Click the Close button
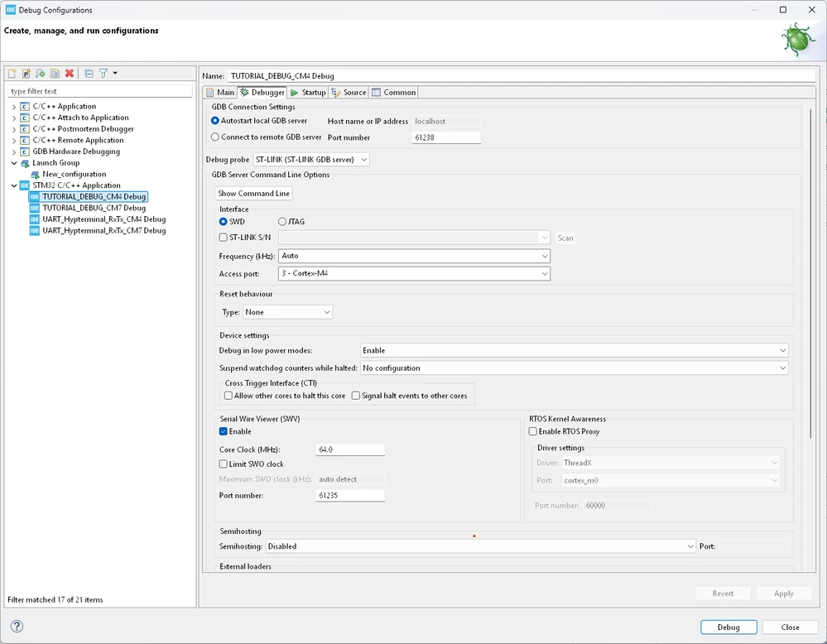827x644 pixels. (x=790, y=627)
